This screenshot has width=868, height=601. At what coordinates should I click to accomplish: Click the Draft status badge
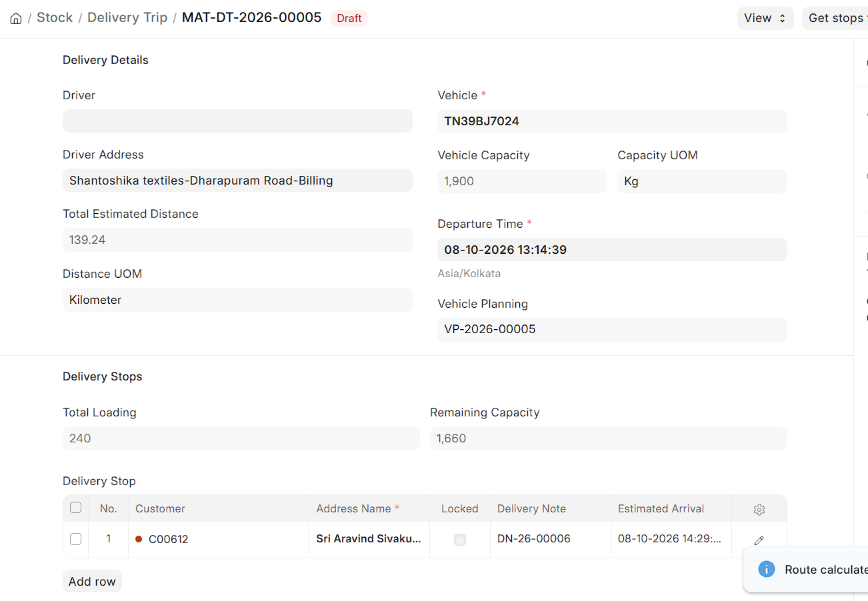tap(349, 18)
